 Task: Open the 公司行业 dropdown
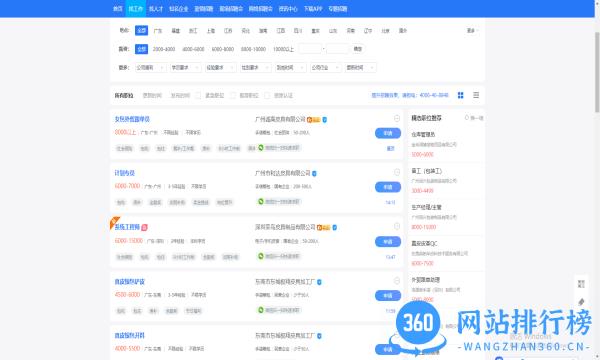(326, 67)
